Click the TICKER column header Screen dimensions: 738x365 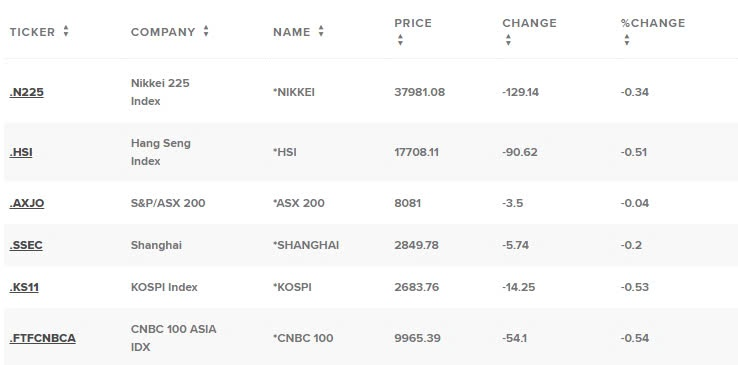tap(32, 32)
